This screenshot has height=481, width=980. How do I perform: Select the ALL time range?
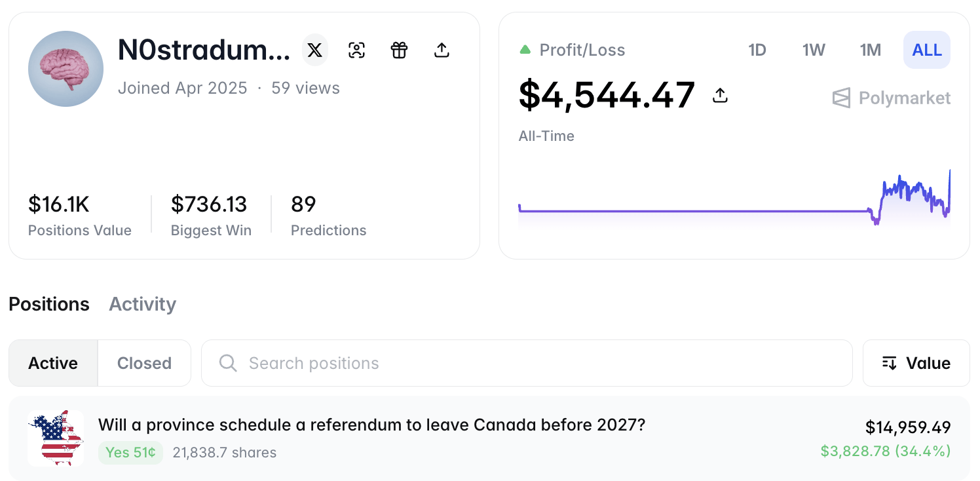click(926, 50)
